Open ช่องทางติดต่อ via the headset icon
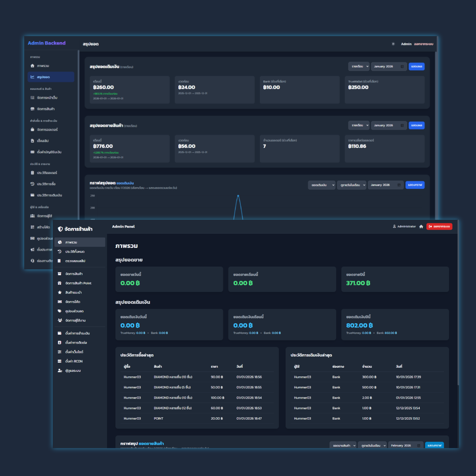Screen dimensions: 476x476 coord(32,261)
